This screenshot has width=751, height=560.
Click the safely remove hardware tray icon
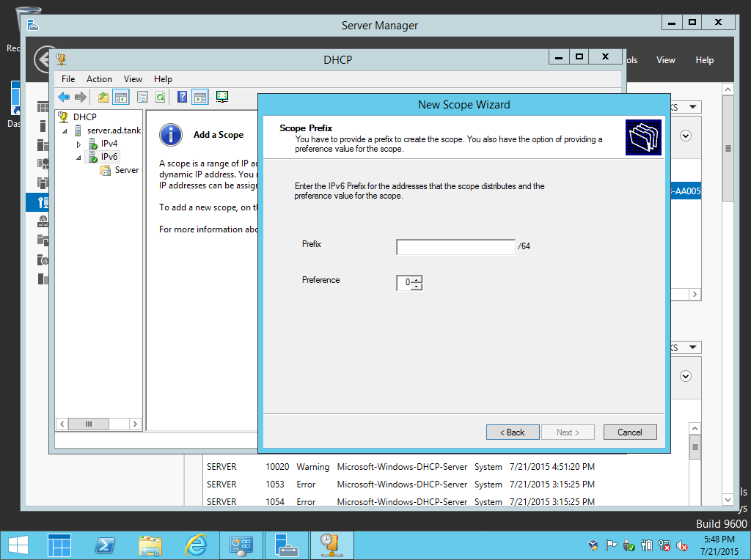tap(629, 545)
